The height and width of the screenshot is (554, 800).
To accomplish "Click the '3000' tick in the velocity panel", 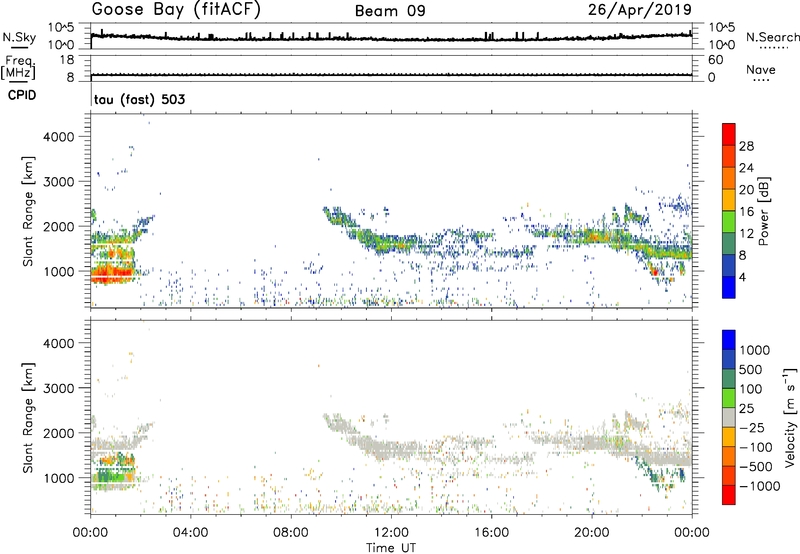I will click(59, 388).
